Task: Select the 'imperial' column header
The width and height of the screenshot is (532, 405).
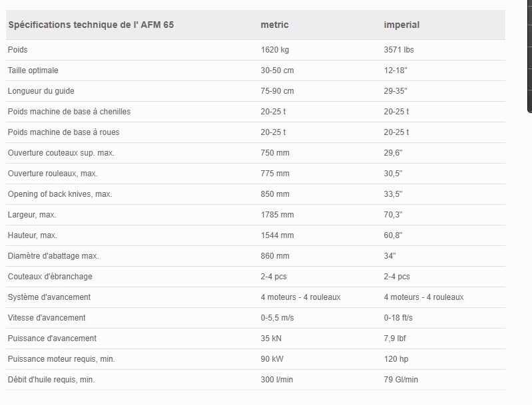Action: 401,25
